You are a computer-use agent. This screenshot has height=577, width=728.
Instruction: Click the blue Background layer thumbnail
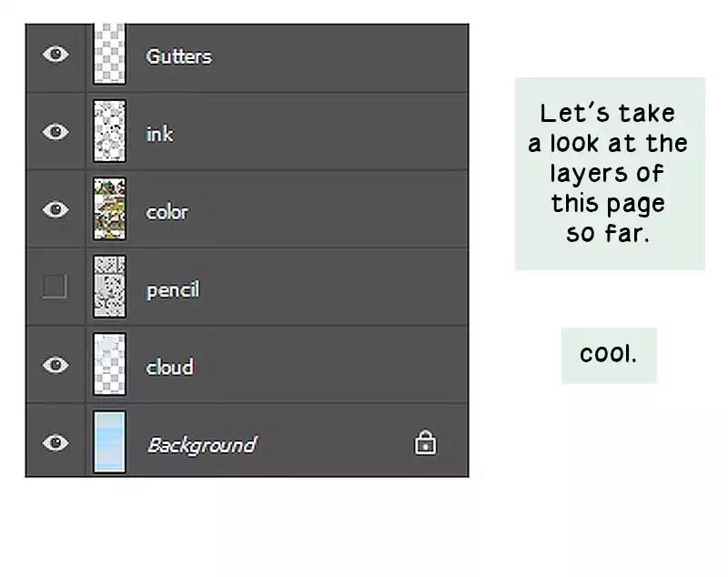tap(110, 442)
